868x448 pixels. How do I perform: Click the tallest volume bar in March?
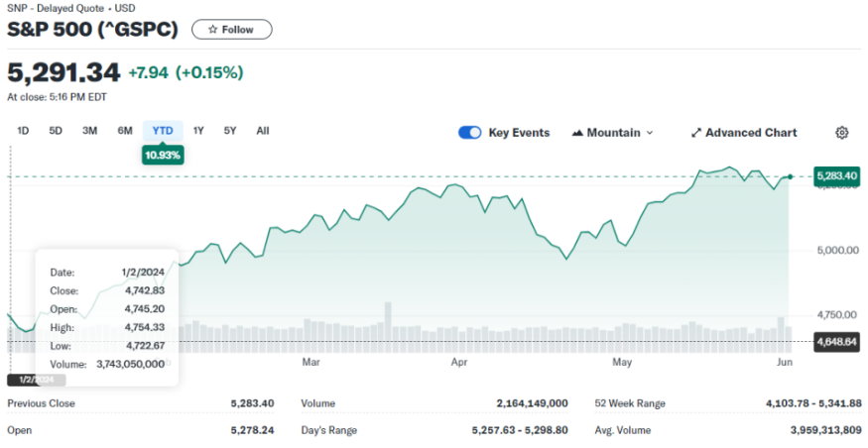(388, 327)
